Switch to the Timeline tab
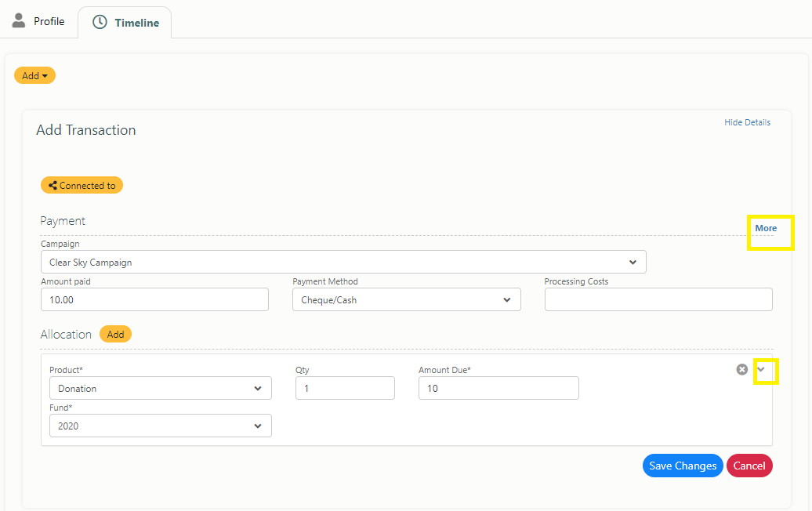Viewport: 812px width, 511px height. [125, 23]
